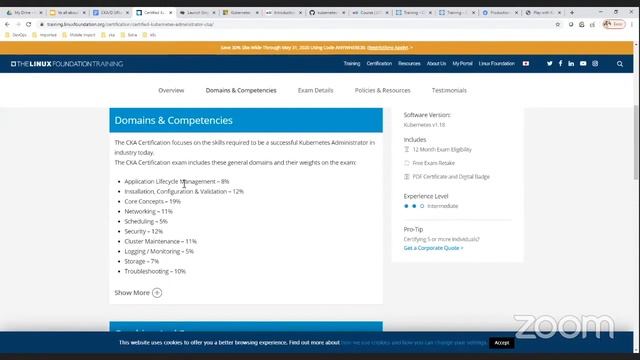640x360 pixels.
Task: Click 'Logging / Monitoring – 5%' list item
Action: tap(159, 251)
